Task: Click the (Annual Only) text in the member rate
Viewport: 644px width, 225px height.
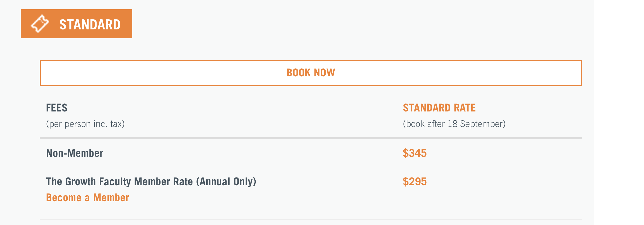Action: 226,182
